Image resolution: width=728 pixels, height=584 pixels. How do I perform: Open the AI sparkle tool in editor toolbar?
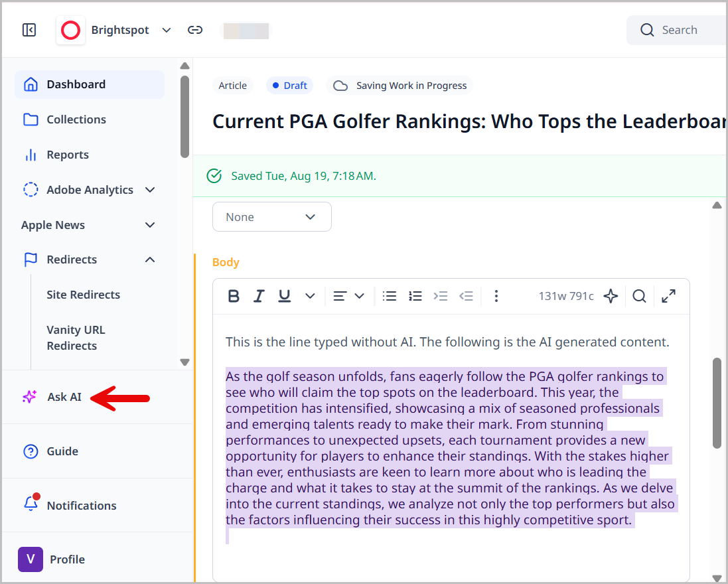tap(611, 296)
